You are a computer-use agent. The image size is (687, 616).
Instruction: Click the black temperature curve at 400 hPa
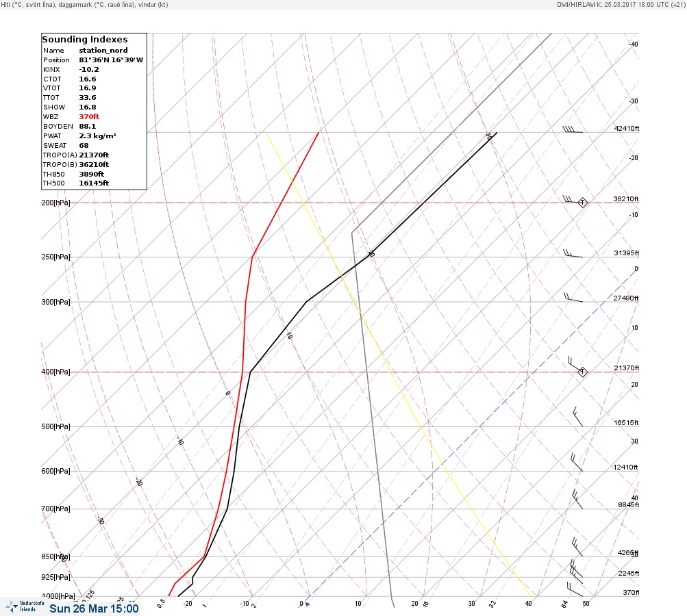[x=250, y=372]
